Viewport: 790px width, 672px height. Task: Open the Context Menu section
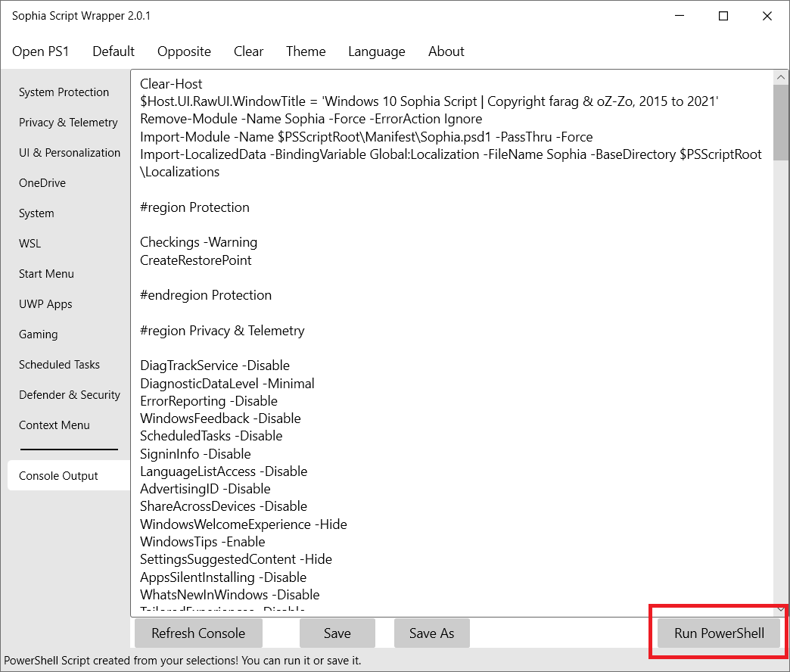click(54, 425)
